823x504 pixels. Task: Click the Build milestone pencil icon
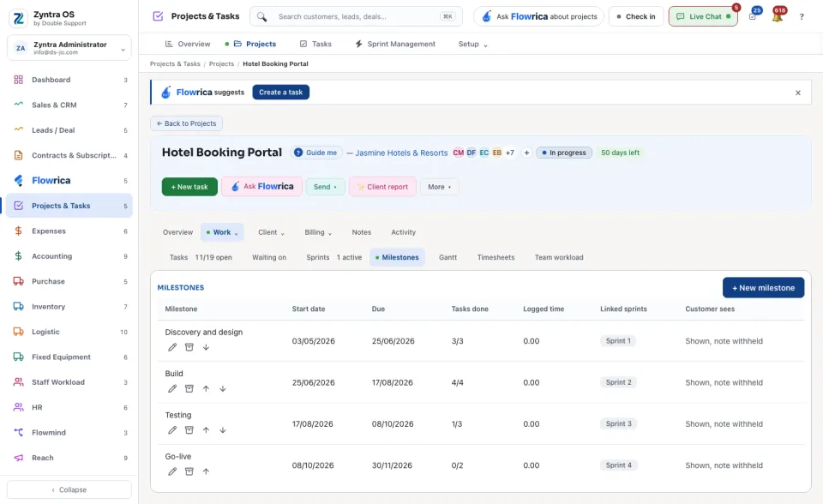(172, 388)
